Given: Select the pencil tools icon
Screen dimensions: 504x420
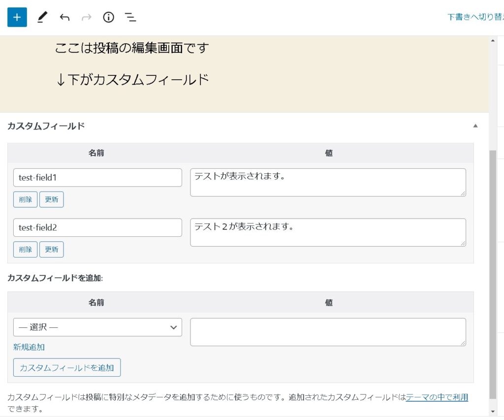Looking at the screenshot, I should point(42,18).
